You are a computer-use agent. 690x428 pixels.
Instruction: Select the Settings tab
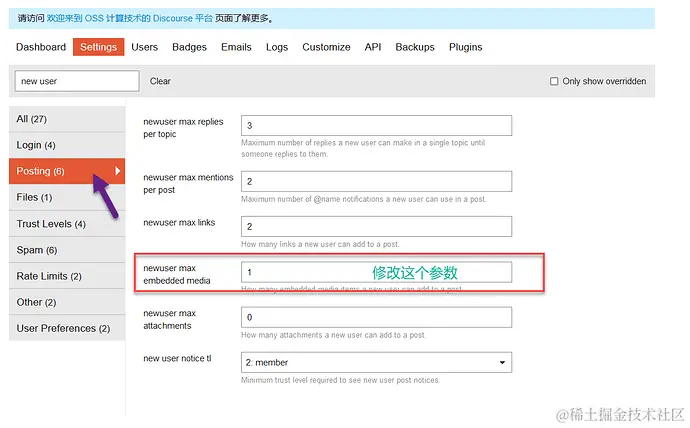tap(99, 47)
